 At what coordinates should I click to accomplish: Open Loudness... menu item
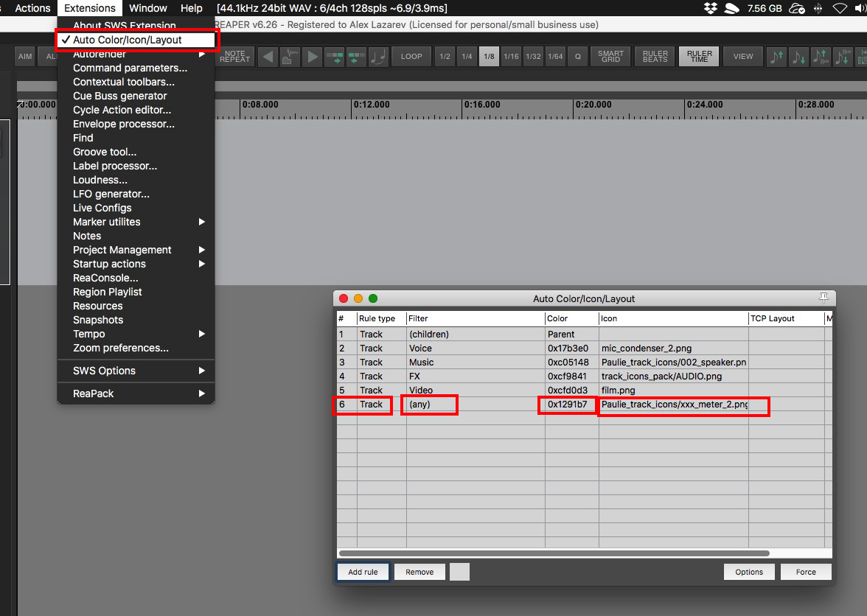pos(136,180)
